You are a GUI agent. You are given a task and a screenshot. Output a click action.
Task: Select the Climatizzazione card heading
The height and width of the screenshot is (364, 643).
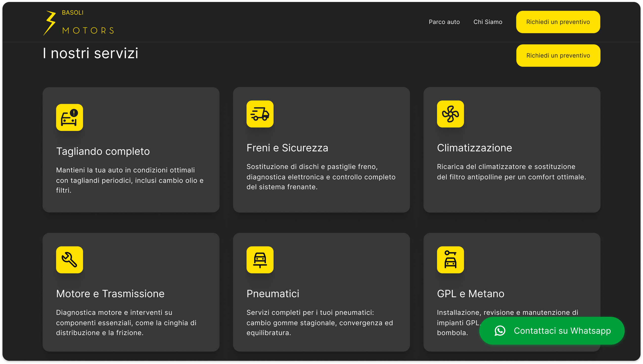[474, 148]
